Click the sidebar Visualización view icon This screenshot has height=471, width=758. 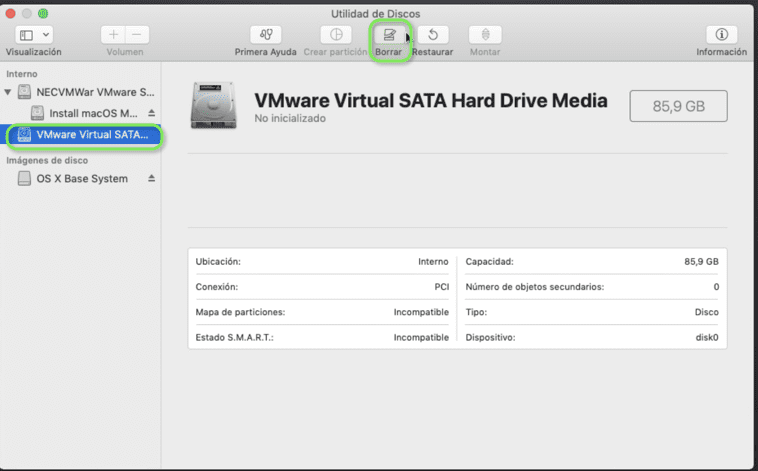pyautogui.click(x=27, y=35)
